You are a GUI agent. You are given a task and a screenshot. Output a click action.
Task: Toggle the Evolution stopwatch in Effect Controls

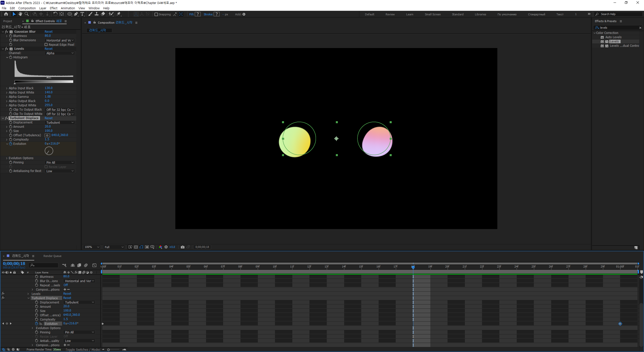coord(11,144)
